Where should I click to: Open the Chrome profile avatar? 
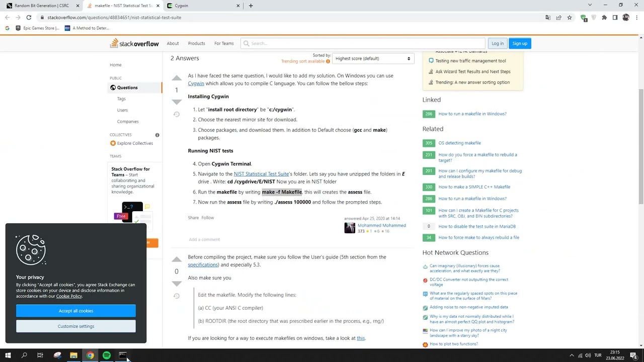[626, 18]
